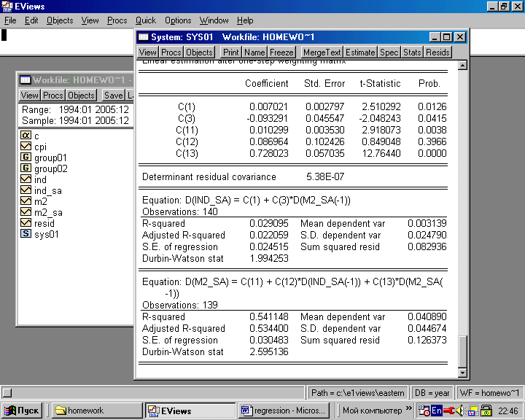Image resolution: width=525 pixels, height=420 pixels.
Task: Open the sys01 system object icon
Action: (26, 234)
